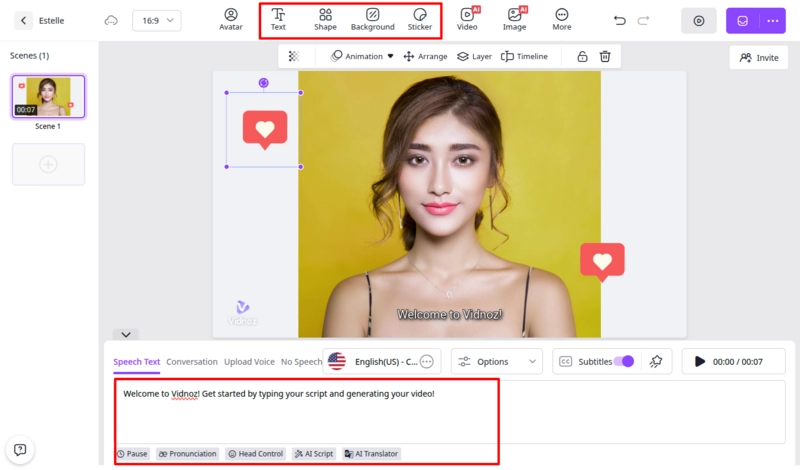The width and height of the screenshot is (800, 470).
Task: Expand the Options dropdown
Action: 496,361
